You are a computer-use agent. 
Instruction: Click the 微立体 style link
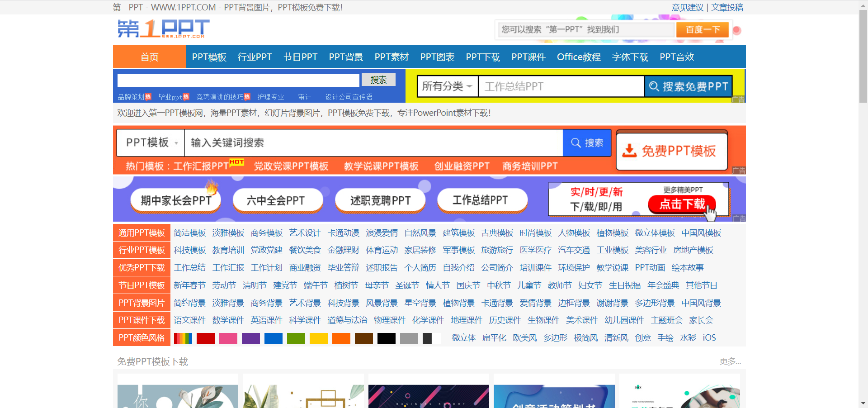(464, 338)
